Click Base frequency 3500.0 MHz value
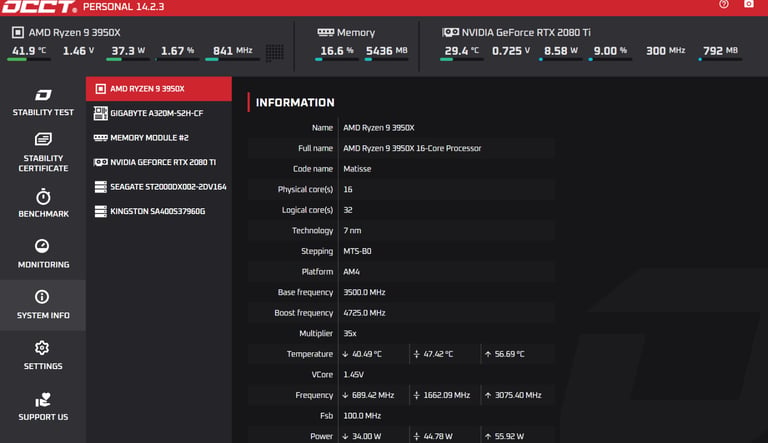The width and height of the screenshot is (768, 443). tap(364, 292)
